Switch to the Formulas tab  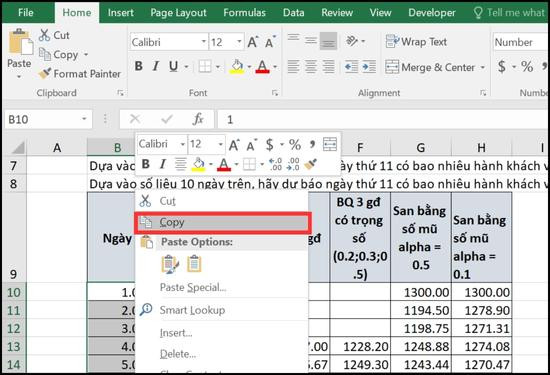pyautogui.click(x=244, y=13)
